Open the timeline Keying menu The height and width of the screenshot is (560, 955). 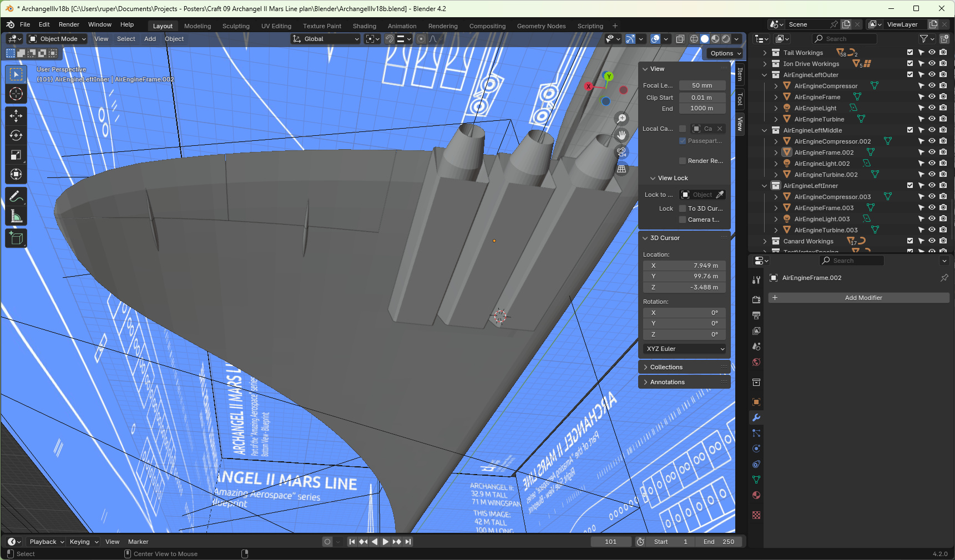83,542
